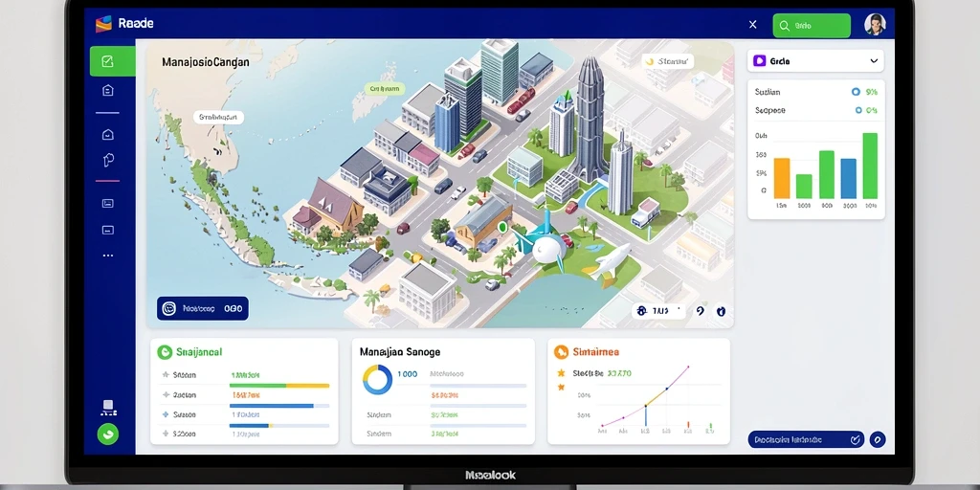Screen dimensions: 980x490
Task: Click the network device icon near sidebar bottom
Action: coord(107,408)
